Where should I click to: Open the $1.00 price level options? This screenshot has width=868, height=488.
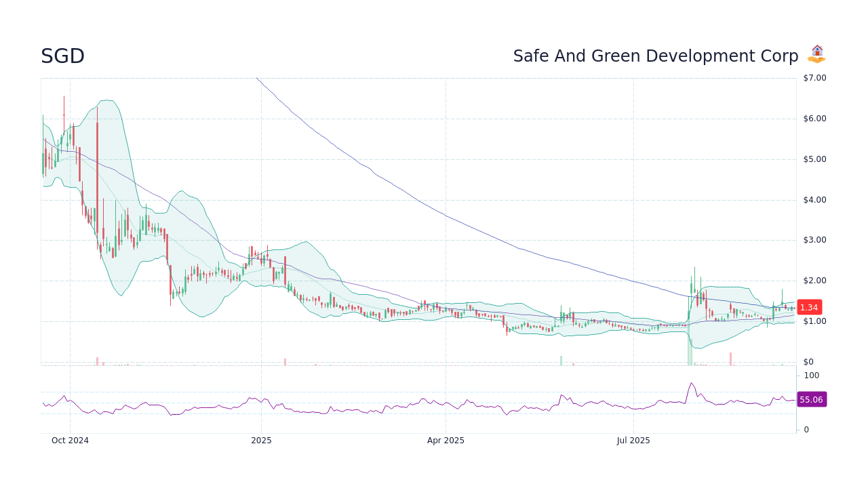pos(815,321)
